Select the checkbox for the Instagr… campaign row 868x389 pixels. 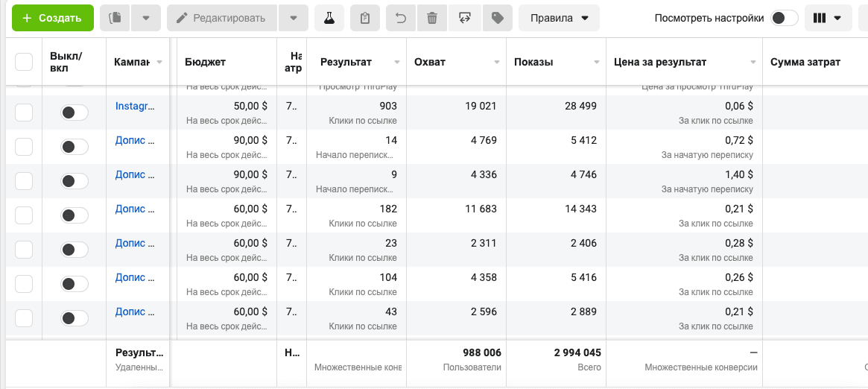[x=24, y=113]
